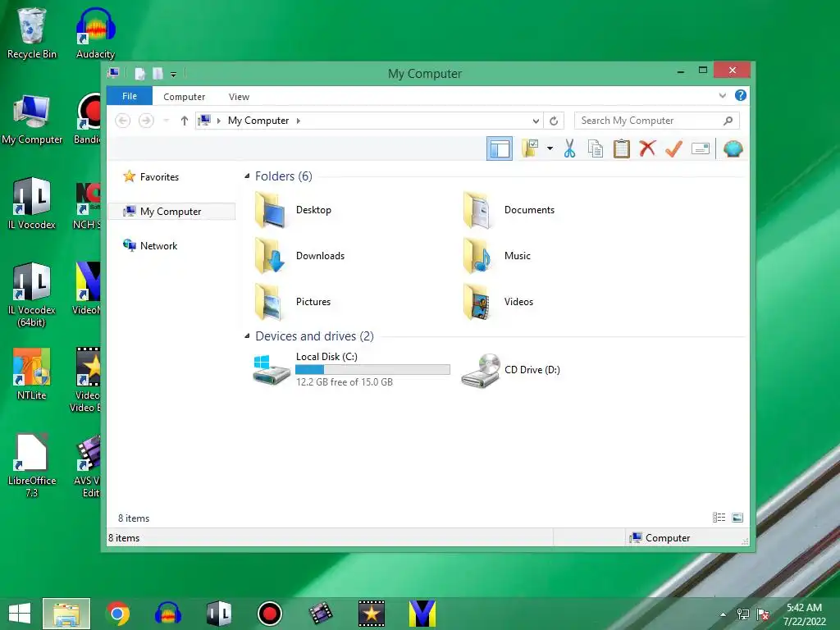Open the Computer ribbon tab
Screen dimensions: 840x630
pos(185,97)
